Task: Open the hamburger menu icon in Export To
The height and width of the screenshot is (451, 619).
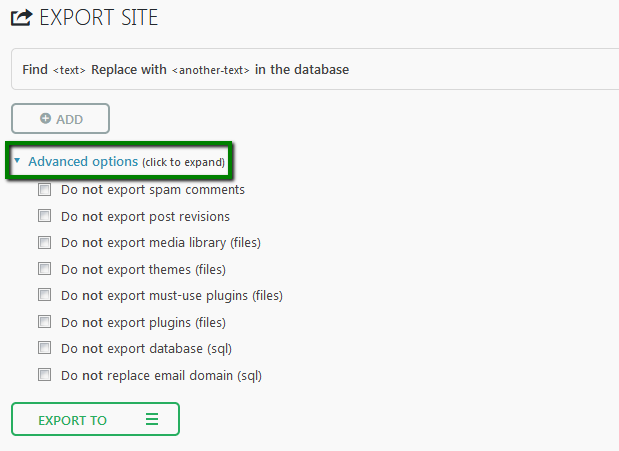Action: 152,419
